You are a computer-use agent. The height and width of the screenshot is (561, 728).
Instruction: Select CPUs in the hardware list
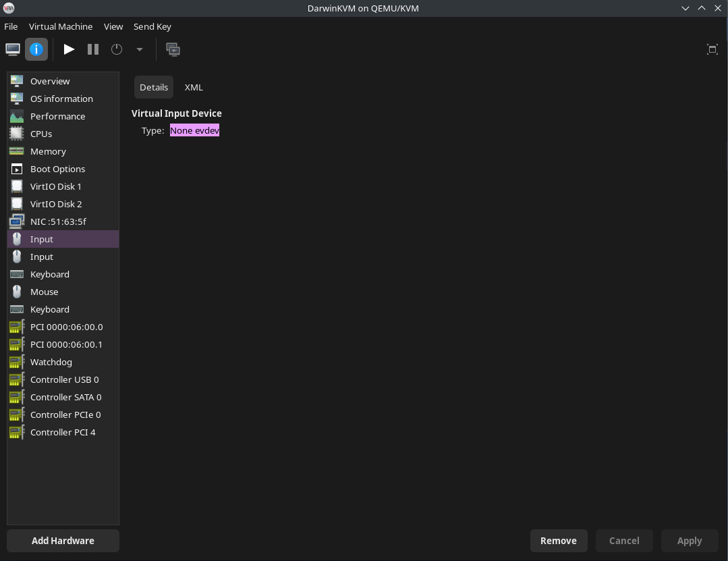(41, 134)
